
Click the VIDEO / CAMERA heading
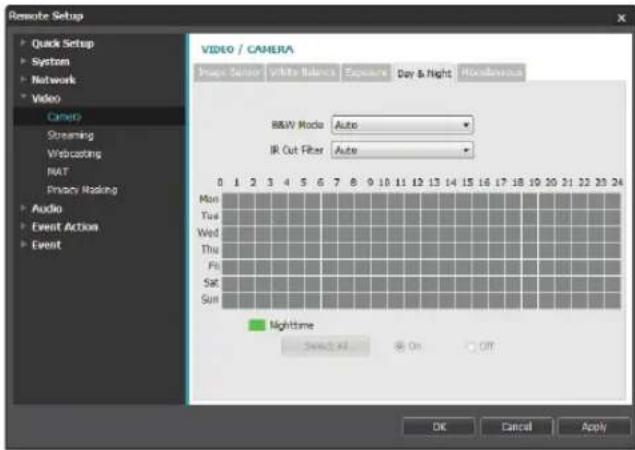tap(247, 49)
